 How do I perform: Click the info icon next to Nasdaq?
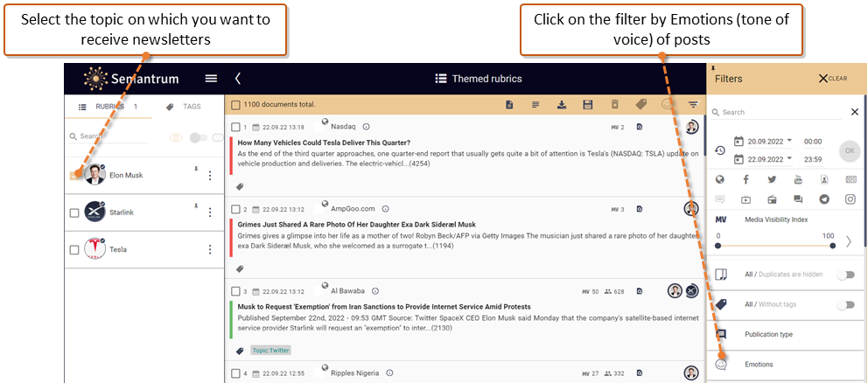pos(366,128)
